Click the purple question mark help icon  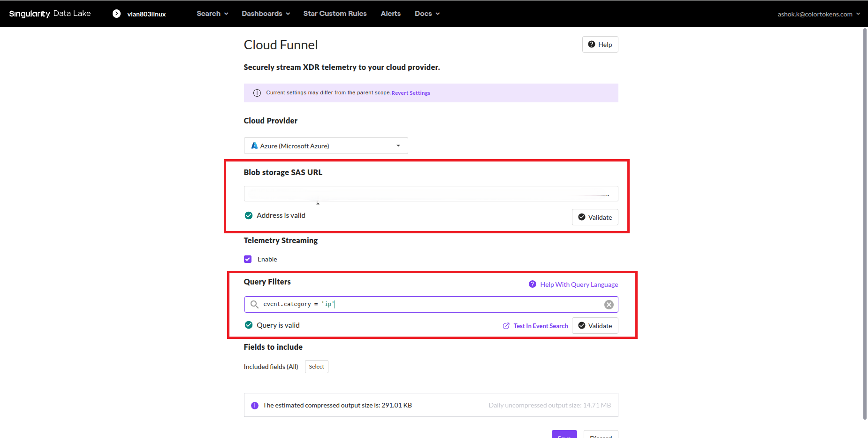(533, 284)
